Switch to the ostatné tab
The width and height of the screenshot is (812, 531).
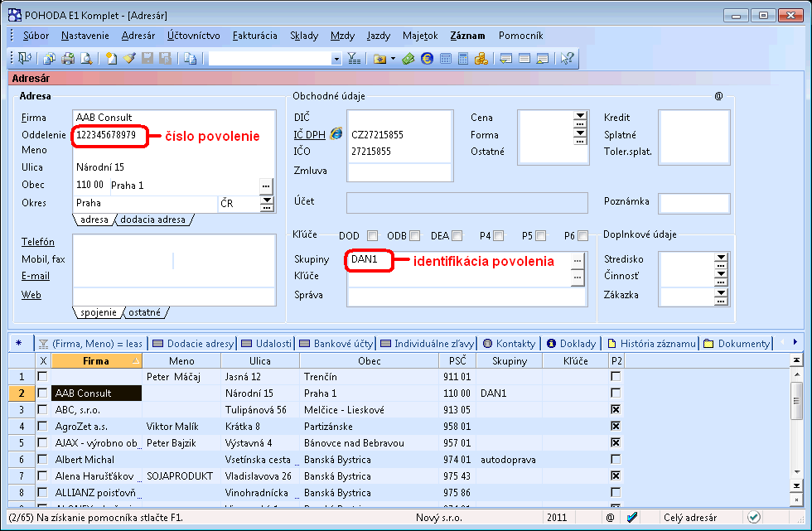tap(144, 312)
